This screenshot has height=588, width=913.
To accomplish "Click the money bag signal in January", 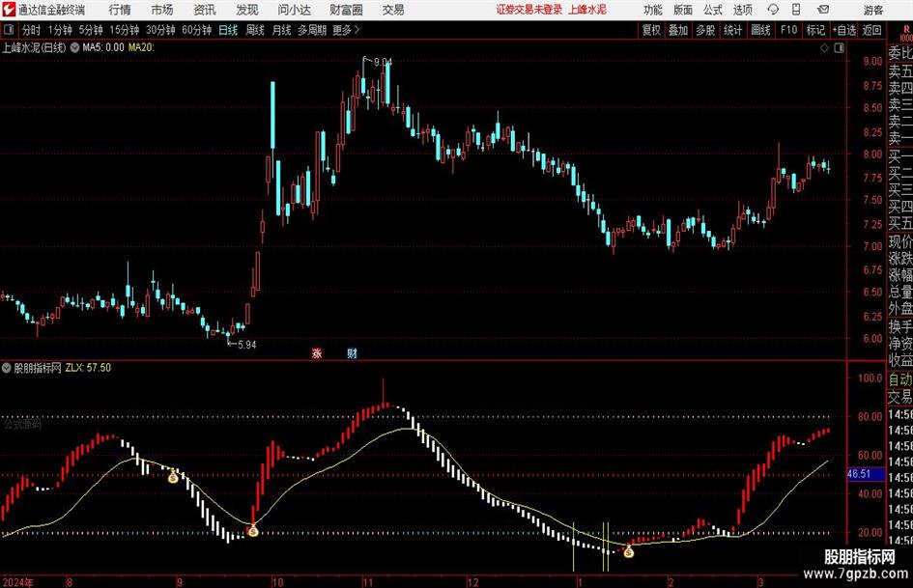I will [x=628, y=550].
